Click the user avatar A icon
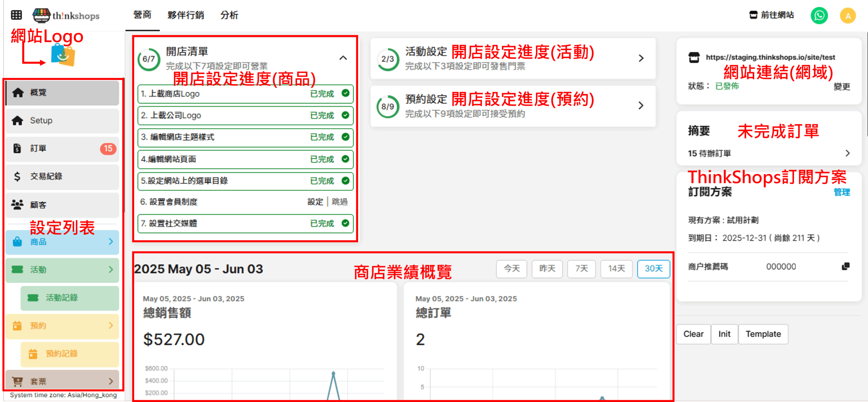Viewport: 868px width, 402px height. [x=848, y=16]
